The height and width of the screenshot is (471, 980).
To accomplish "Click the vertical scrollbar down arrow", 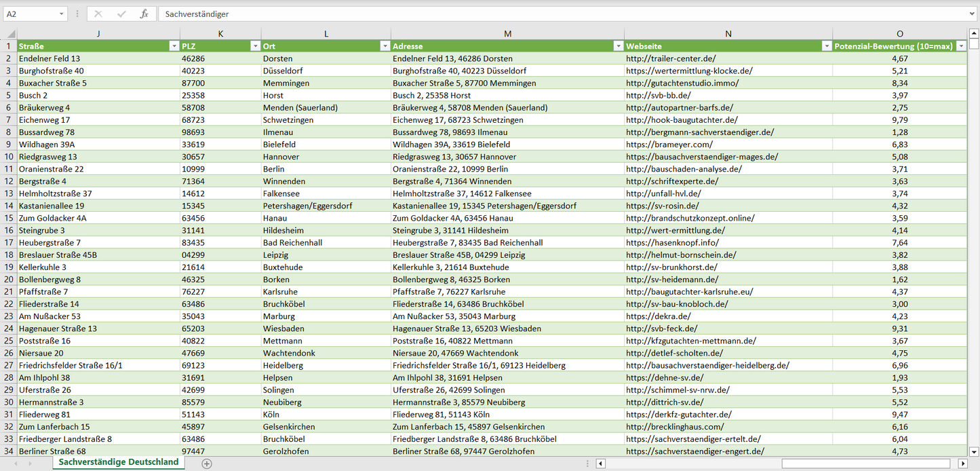I will tap(974, 451).
